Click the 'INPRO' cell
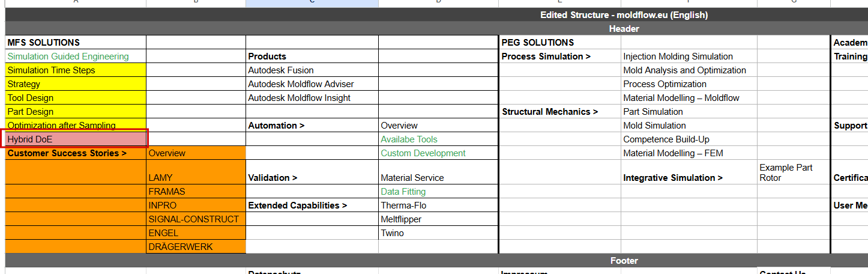 click(196, 205)
